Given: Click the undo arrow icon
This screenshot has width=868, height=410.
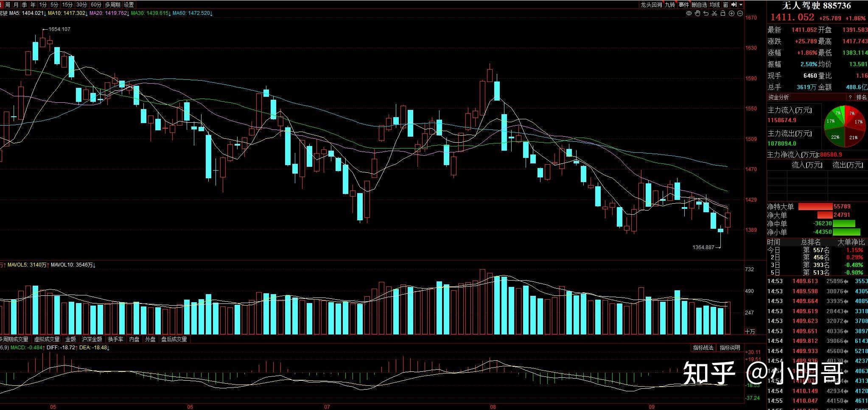Looking at the screenshot, I should (x=706, y=14).
